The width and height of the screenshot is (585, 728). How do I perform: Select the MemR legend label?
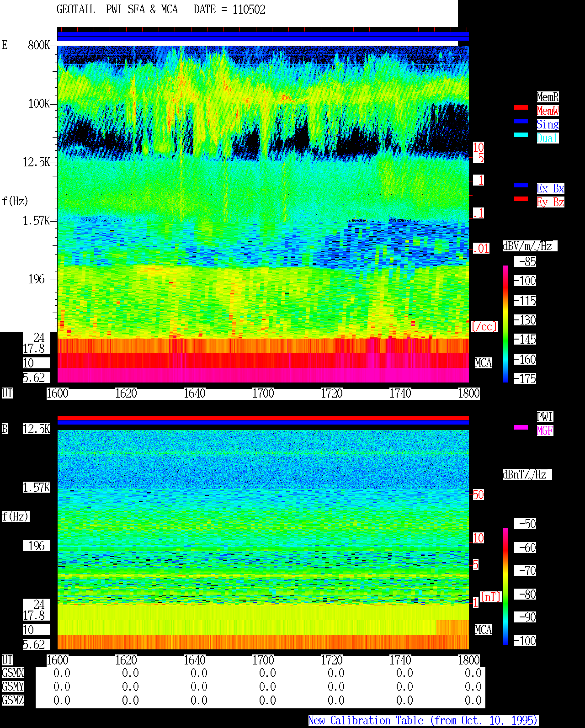pos(548,97)
